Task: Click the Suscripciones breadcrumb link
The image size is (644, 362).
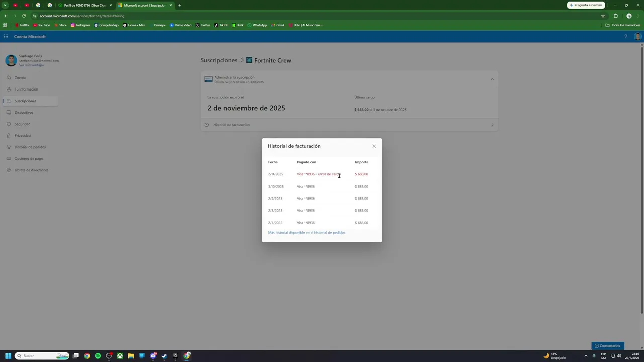Action: 219,60
